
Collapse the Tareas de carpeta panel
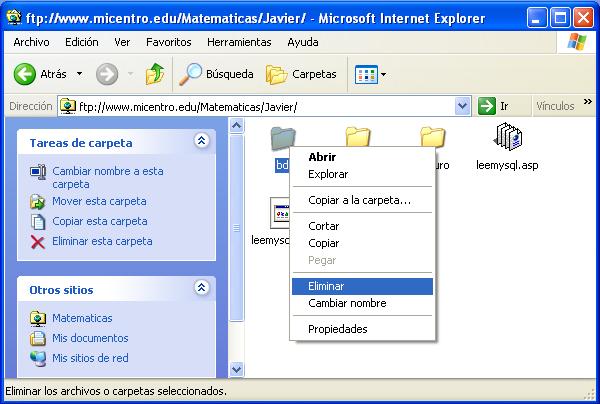click(202, 142)
